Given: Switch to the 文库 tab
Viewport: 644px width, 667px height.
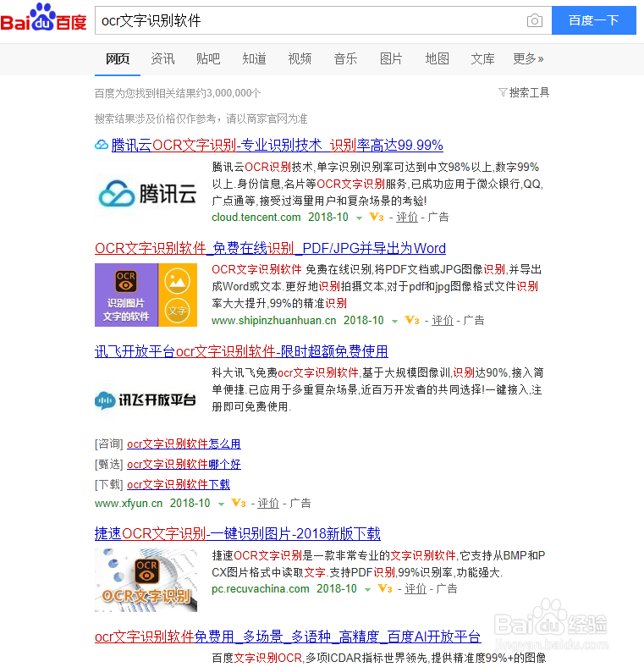Looking at the screenshot, I should pos(482,58).
